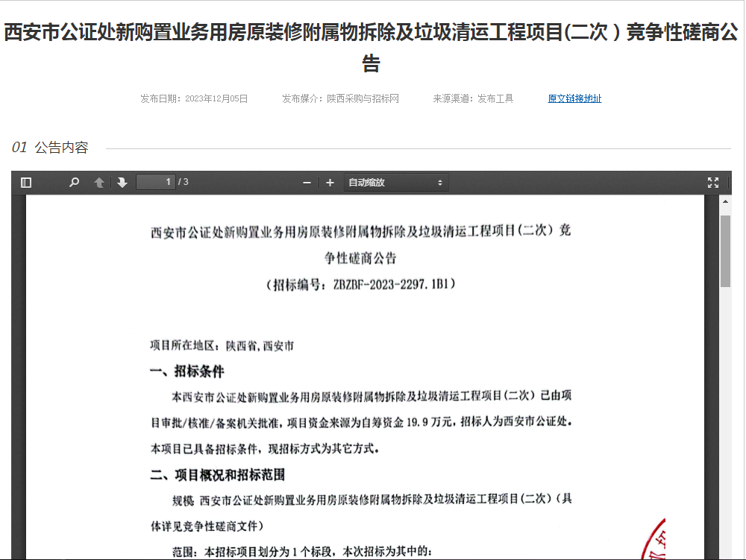Click the 一、招标条件 heading
The height and width of the screenshot is (560, 746).
187,371
